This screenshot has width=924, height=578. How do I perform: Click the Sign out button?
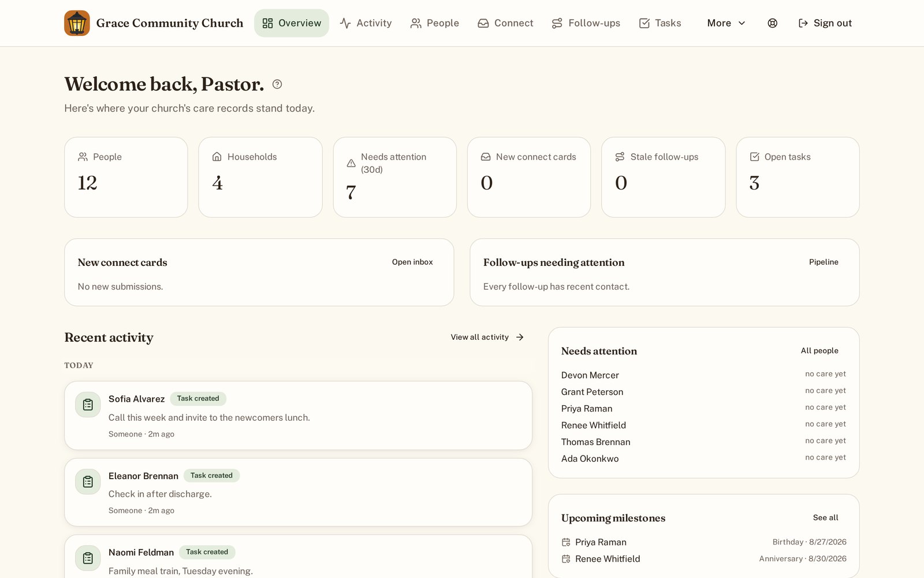[825, 23]
